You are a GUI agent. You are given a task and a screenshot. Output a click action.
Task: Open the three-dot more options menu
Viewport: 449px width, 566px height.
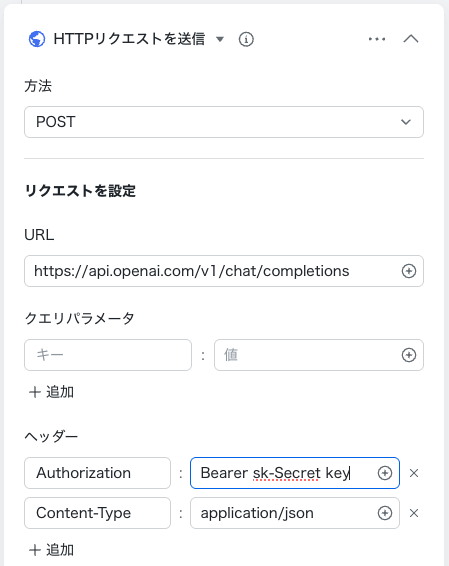pyautogui.click(x=377, y=39)
